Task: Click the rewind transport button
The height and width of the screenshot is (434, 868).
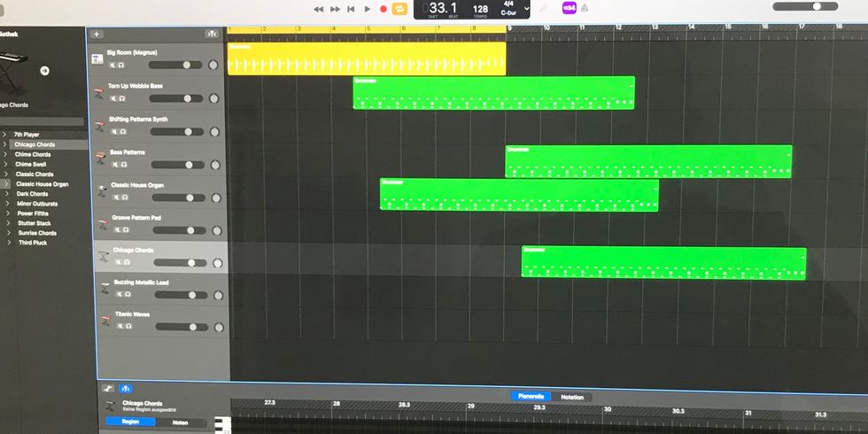Action: pyautogui.click(x=318, y=9)
